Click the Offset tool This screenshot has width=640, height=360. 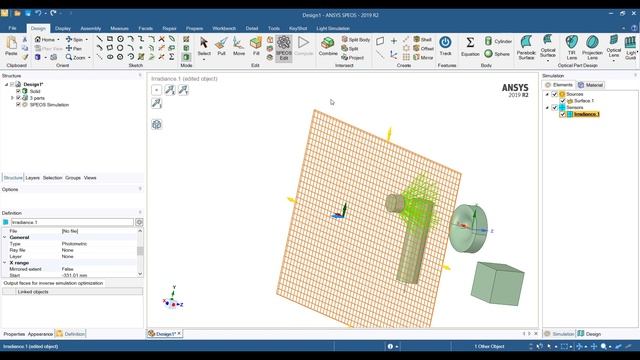[x=423, y=49]
